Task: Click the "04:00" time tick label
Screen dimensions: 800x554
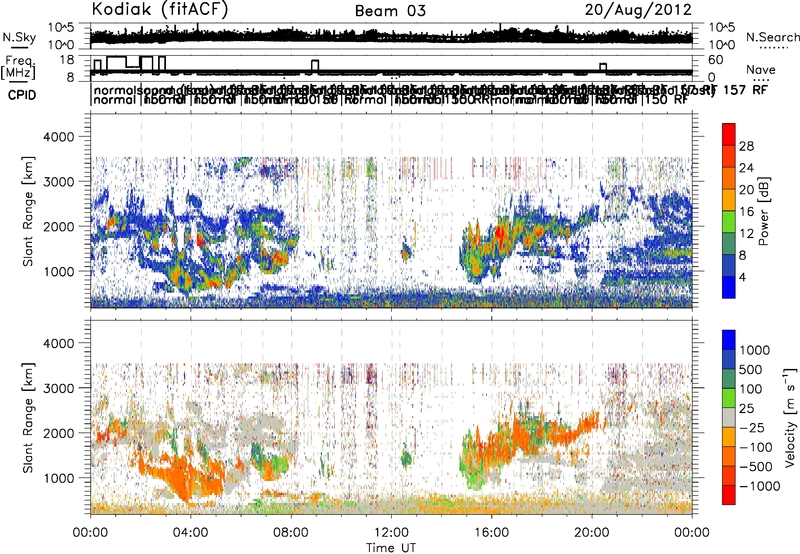Action: tap(191, 533)
